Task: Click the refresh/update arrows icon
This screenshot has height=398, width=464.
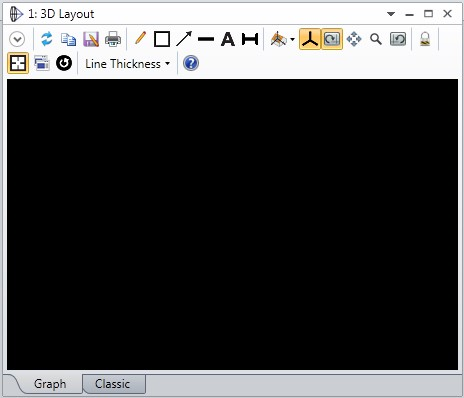Action: tap(47, 39)
